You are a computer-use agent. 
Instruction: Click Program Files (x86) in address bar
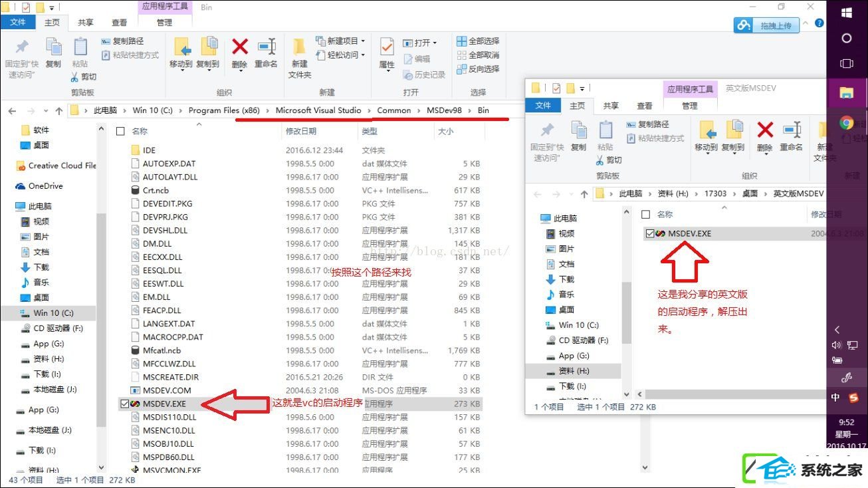[x=224, y=110]
